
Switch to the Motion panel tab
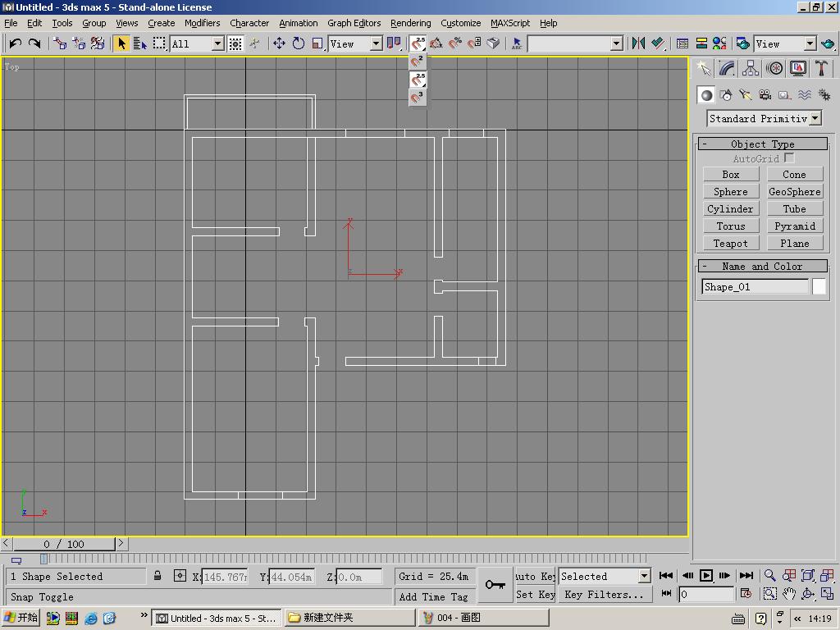coord(774,68)
